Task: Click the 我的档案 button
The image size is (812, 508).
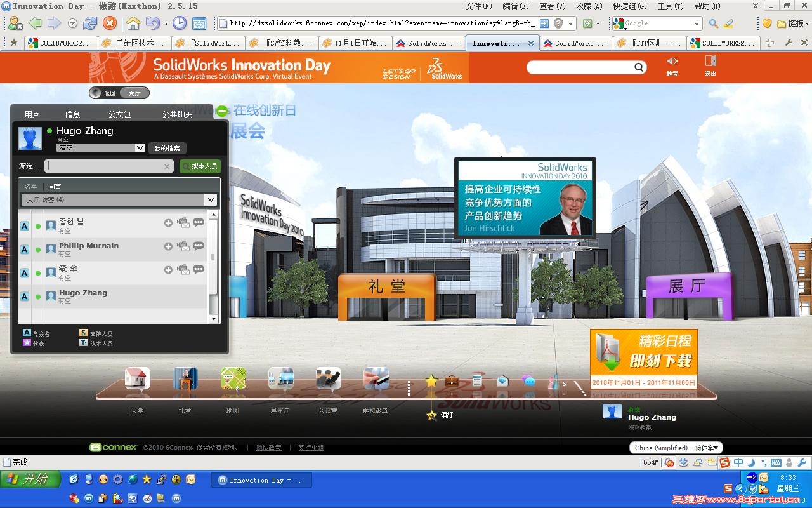Action: (167, 148)
